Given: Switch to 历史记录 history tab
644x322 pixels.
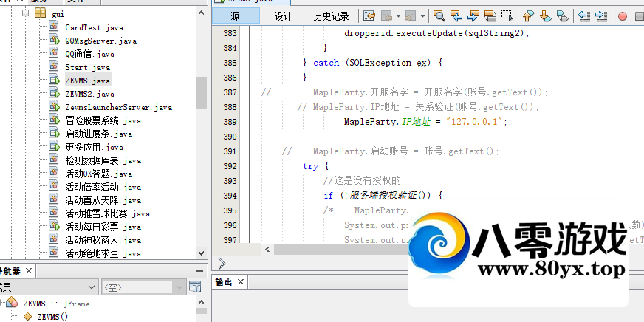Looking at the screenshot, I should (331, 16).
